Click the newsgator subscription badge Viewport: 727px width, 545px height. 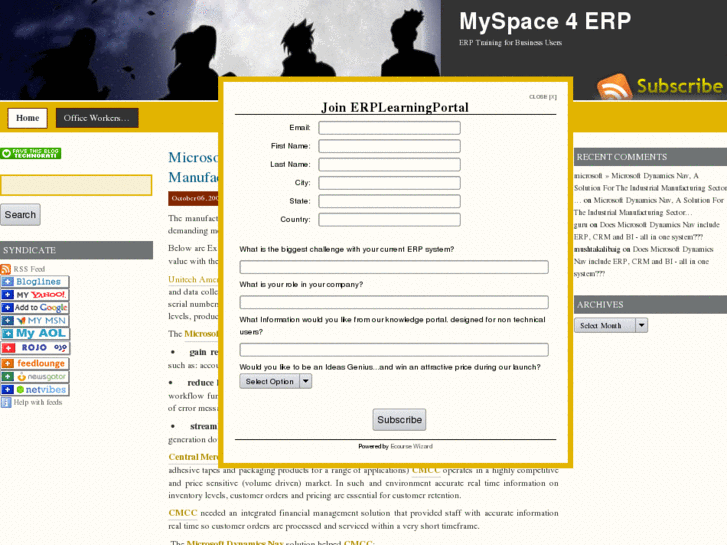click(35, 377)
